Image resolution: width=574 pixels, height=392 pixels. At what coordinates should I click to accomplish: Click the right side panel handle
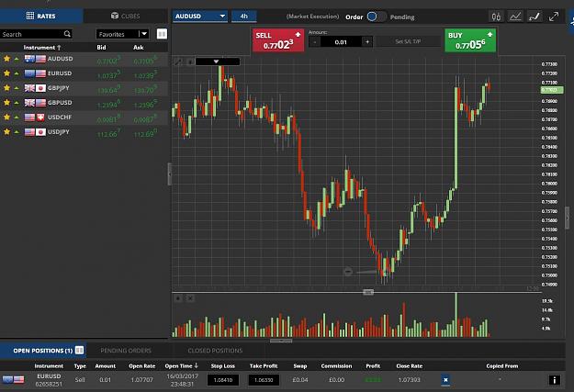(567, 218)
